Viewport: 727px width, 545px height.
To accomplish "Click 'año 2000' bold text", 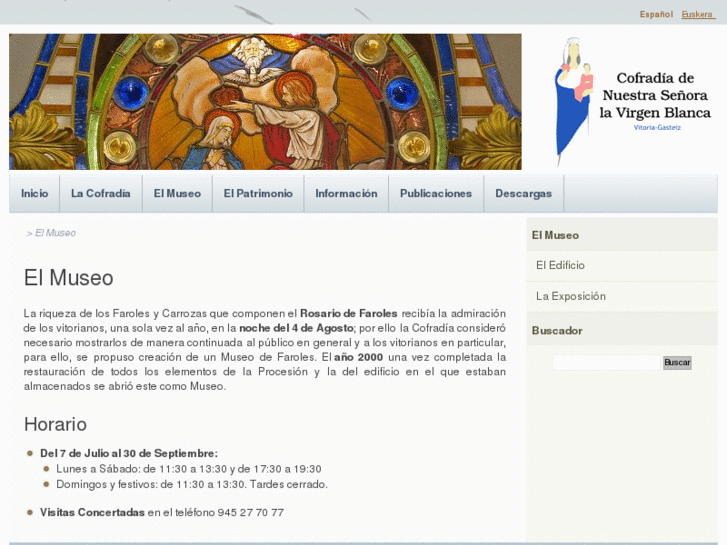I will click(358, 357).
